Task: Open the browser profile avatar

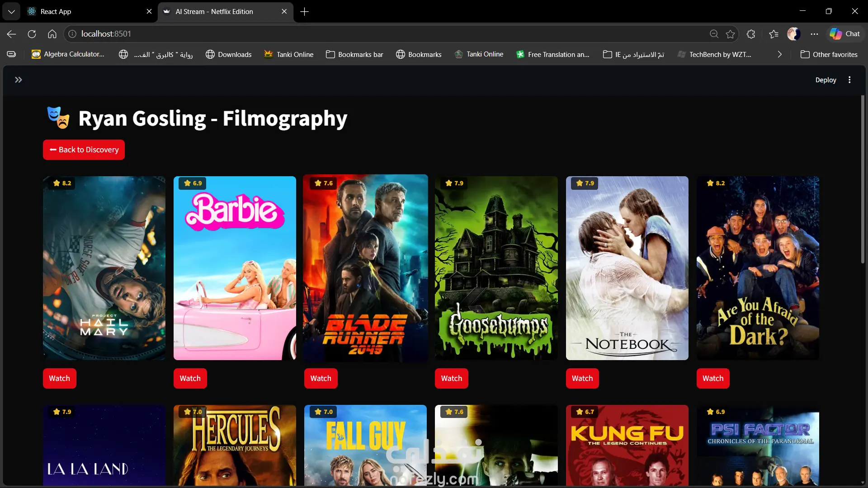Action: (793, 34)
